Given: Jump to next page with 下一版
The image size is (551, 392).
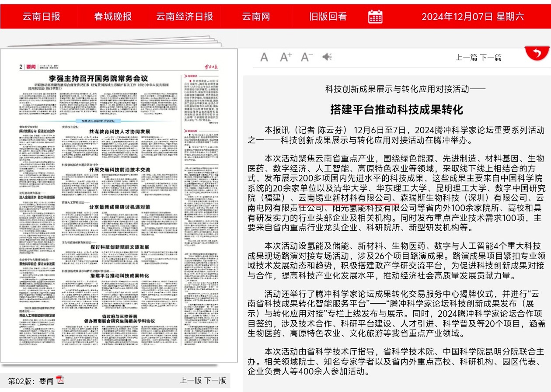Looking at the screenshot, I should pos(215,380).
